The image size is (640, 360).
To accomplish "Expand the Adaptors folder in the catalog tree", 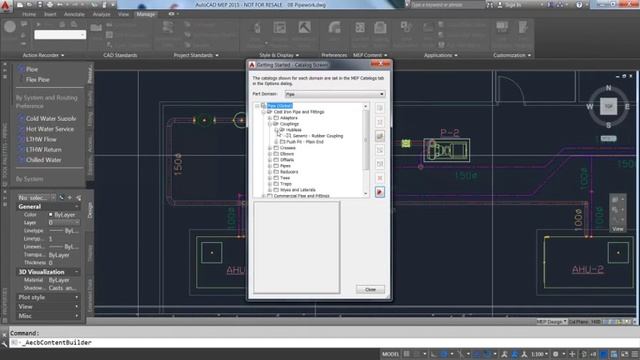I will (x=270, y=118).
